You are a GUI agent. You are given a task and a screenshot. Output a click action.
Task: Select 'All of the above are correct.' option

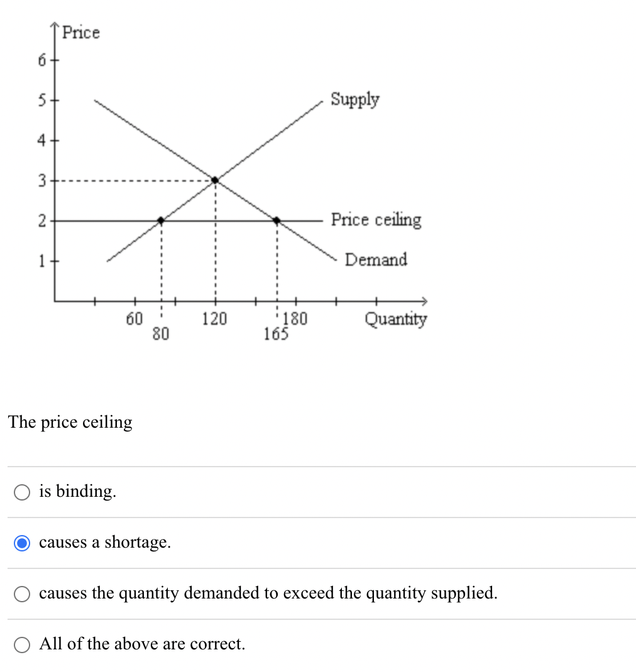[x=22, y=644]
